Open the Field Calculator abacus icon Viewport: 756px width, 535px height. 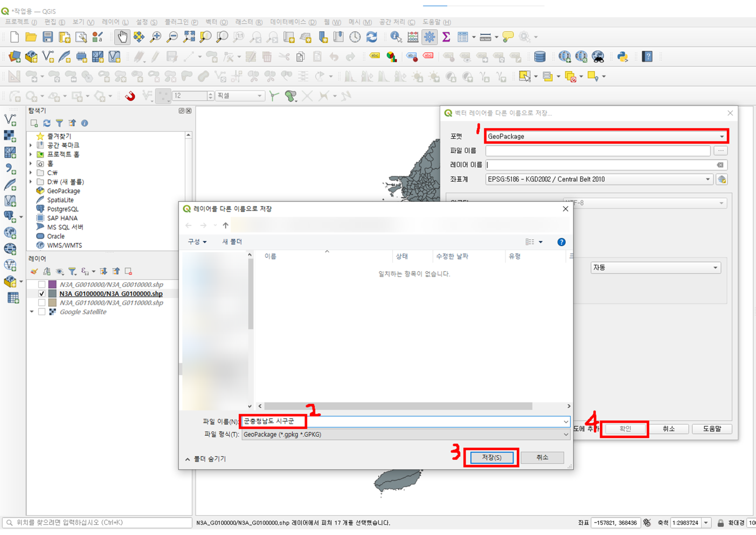click(413, 37)
